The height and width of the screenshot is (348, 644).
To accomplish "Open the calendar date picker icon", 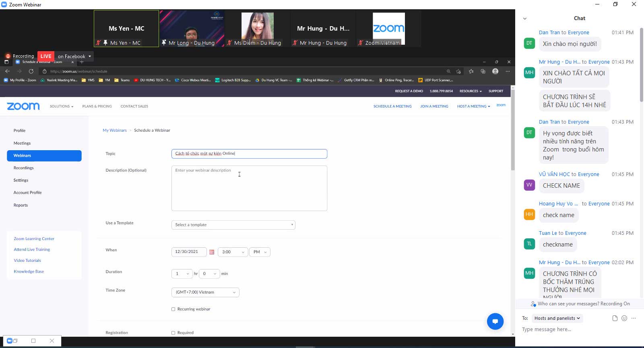I will click(x=212, y=252).
